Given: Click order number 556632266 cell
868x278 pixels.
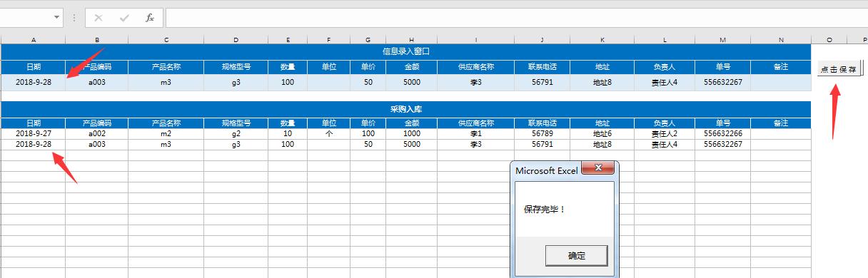Looking at the screenshot, I should tap(722, 133).
